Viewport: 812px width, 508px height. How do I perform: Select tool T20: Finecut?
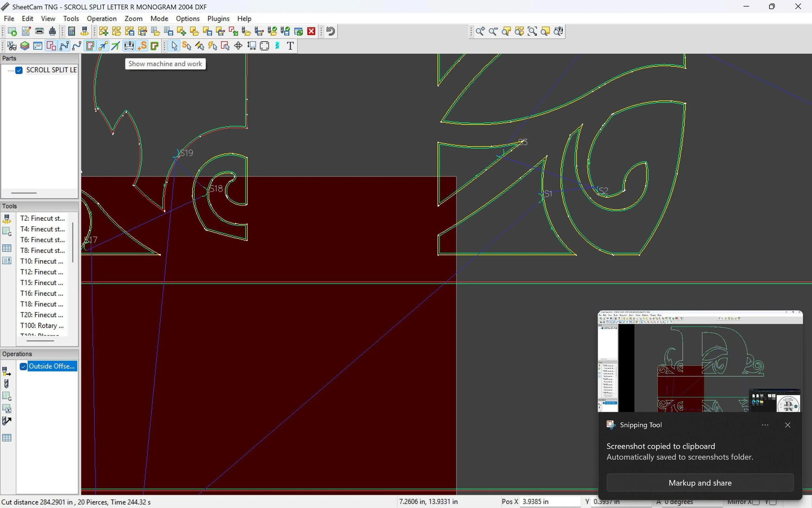(42, 315)
